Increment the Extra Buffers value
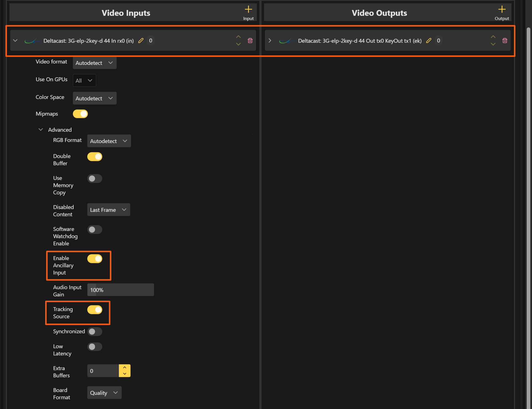532x409 pixels. click(125, 367)
